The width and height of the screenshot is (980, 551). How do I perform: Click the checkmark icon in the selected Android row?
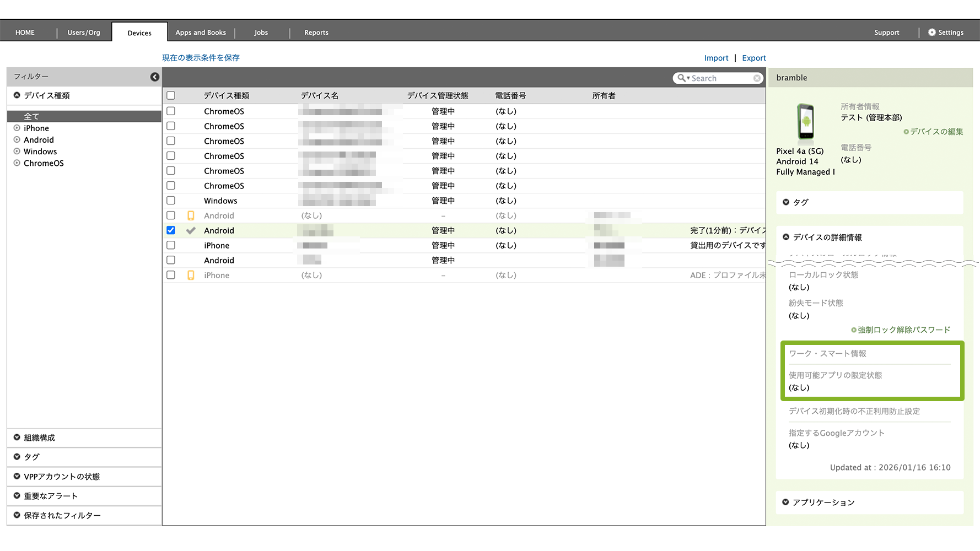[191, 231]
